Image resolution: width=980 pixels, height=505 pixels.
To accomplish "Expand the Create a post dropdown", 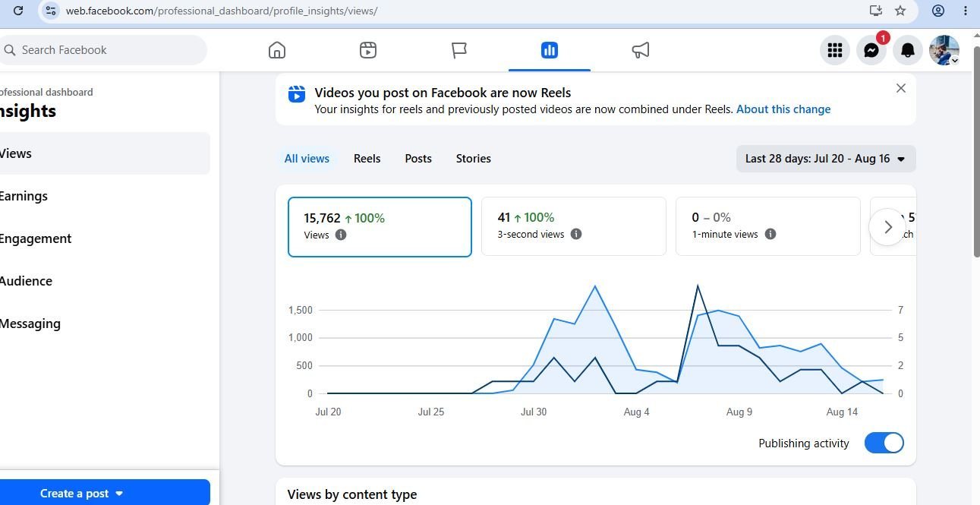I will [x=118, y=494].
